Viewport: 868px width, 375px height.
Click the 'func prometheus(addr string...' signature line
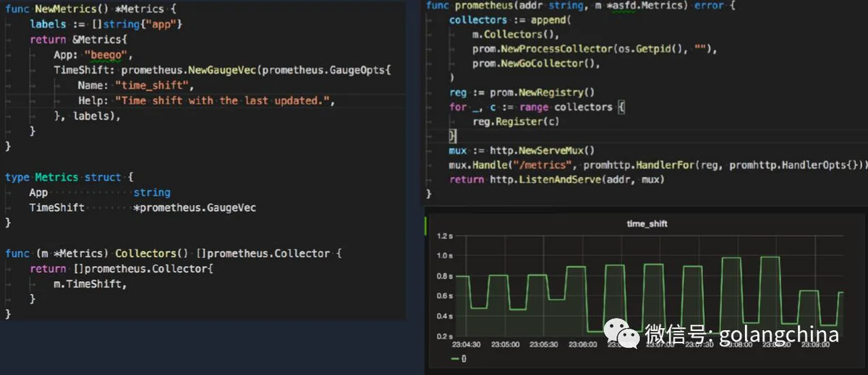(581, 5)
